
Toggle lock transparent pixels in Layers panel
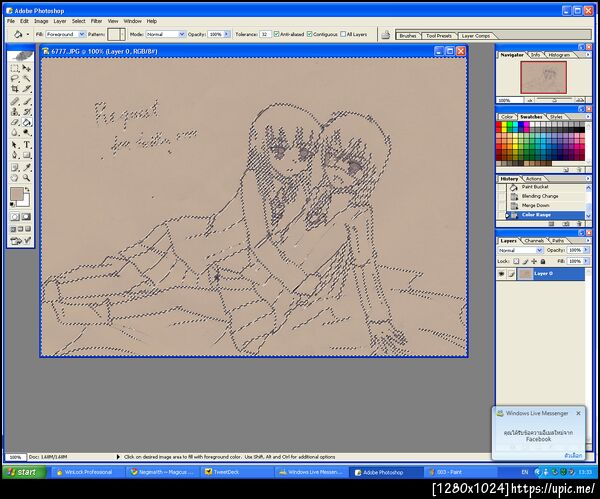tap(516, 262)
